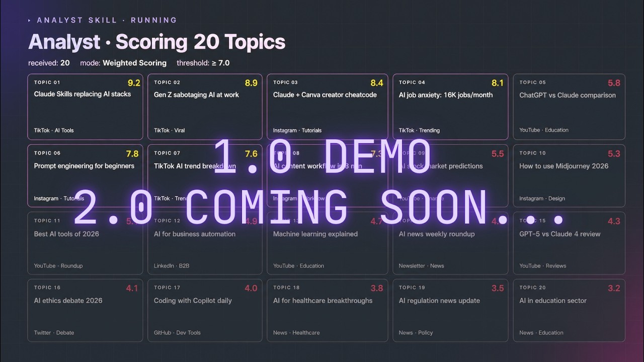
Task: Click the 4.1 score on Topic 16
Action: 132,289
